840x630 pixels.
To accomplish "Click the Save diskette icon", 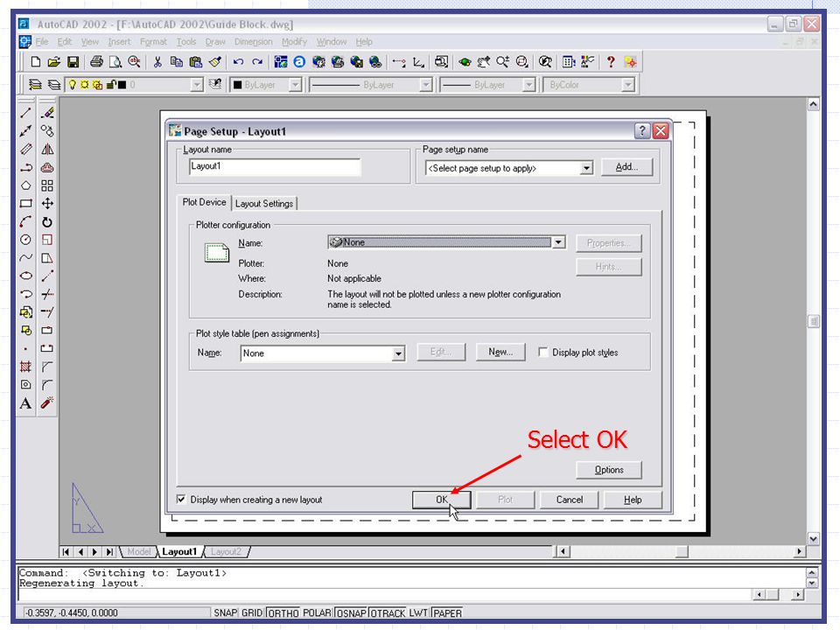I will 73,62.
